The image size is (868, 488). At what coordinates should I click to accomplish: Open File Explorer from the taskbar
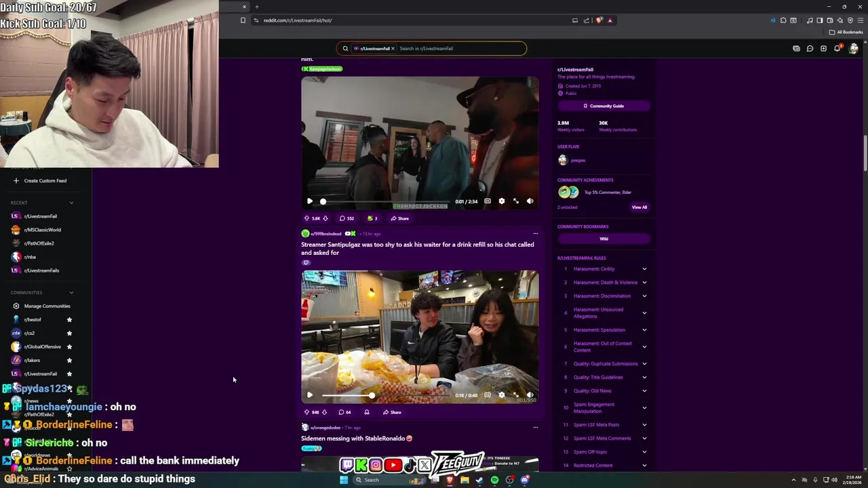[465, 480]
